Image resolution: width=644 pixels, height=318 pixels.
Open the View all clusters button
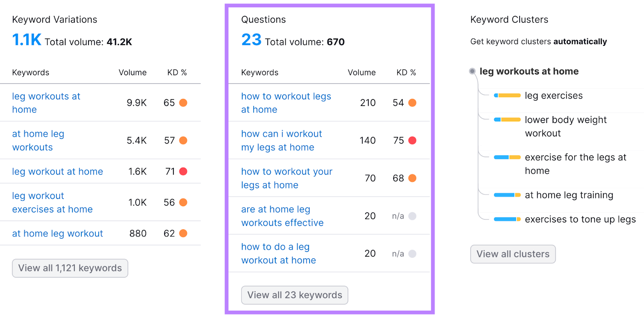[513, 254]
